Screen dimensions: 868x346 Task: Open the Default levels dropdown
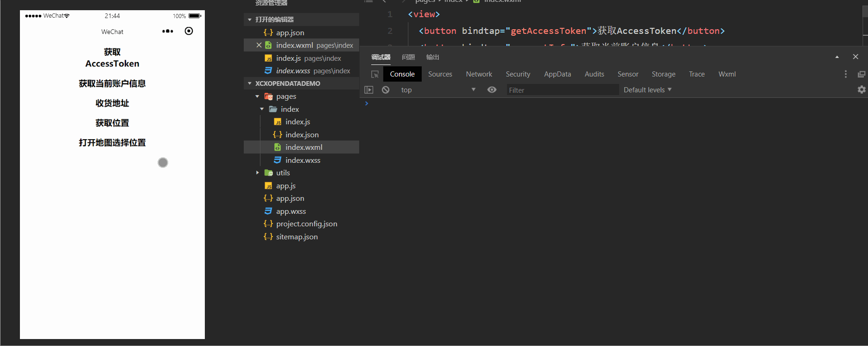pos(647,90)
